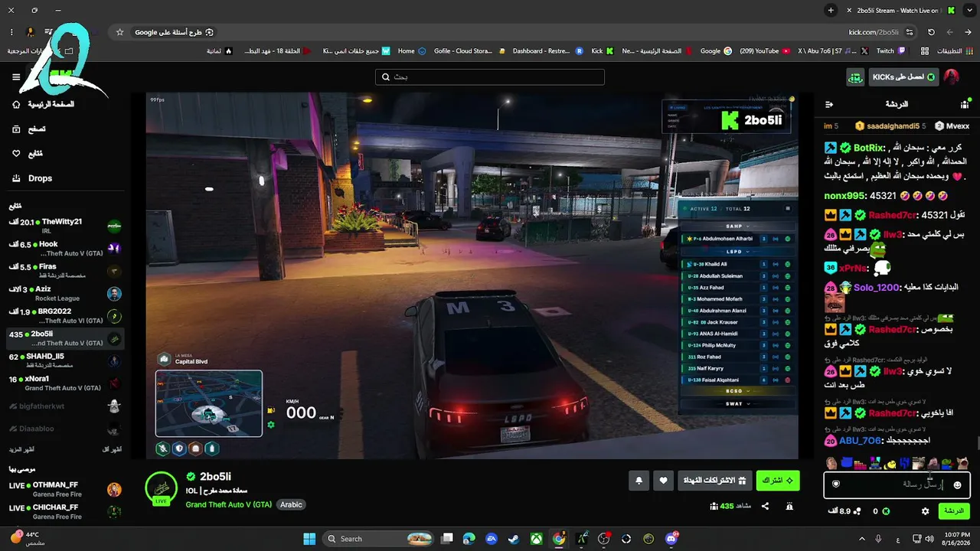Viewport: 980px width, 551px height.
Task: Click the report icon beside share
Action: 789,506
